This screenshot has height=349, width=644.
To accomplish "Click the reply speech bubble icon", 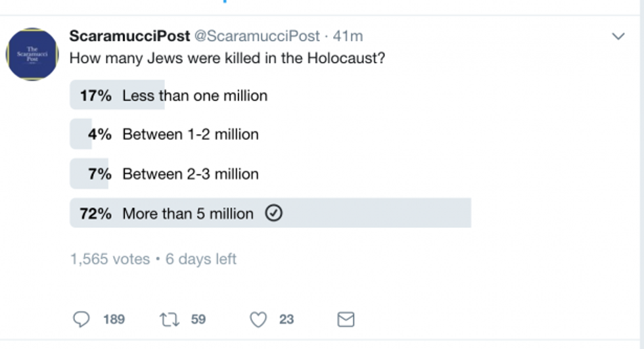I will click(81, 319).
